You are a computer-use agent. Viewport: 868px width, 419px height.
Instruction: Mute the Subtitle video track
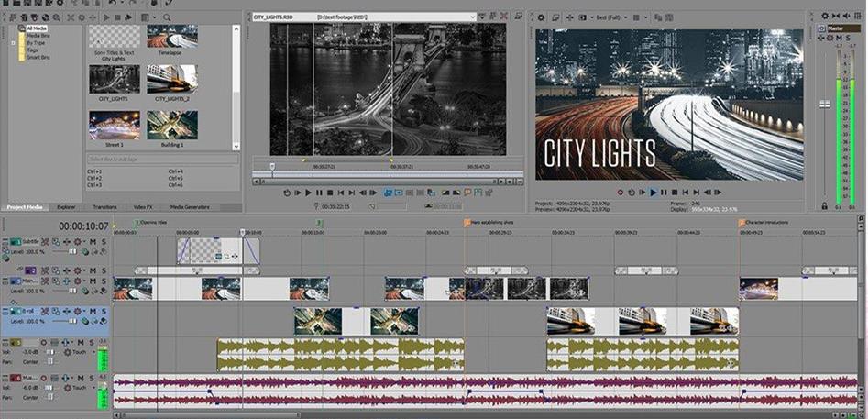(93, 242)
